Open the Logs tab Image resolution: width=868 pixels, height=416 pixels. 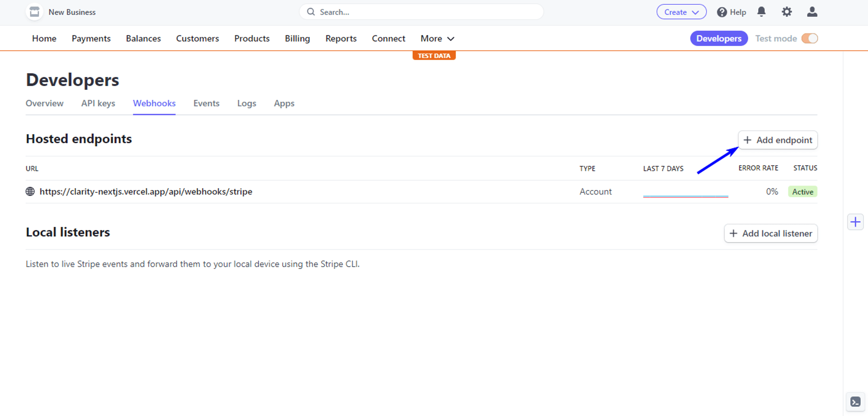tap(247, 103)
